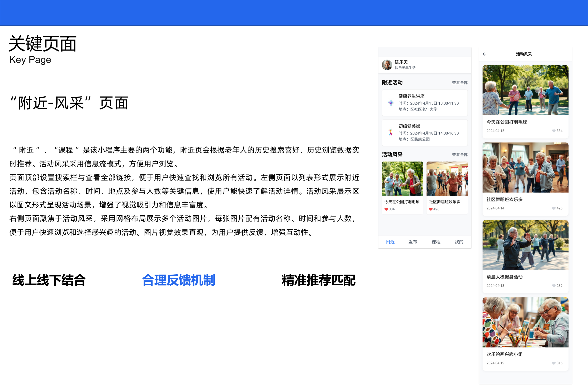Tap the gray heart beside 315
Image resolution: width=588 pixels, height=392 pixels.
click(x=553, y=363)
